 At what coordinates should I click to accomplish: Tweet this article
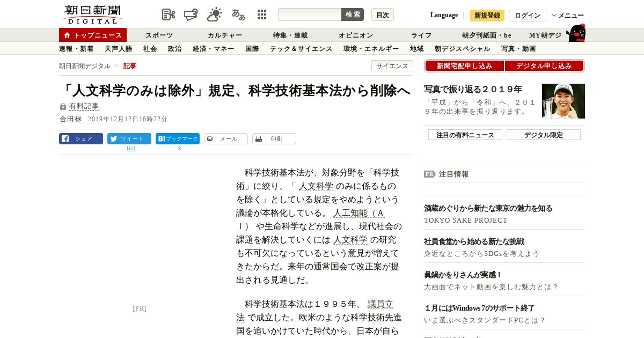point(129,138)
